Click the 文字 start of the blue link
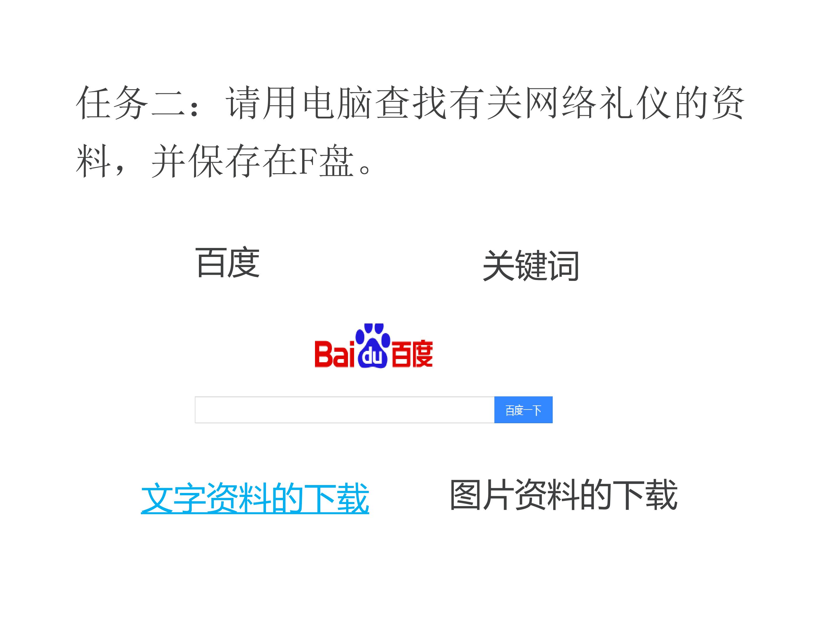Image resolution: width=840 pixels, height=630 pixels. pyautogui.click(x=174, y=498)
